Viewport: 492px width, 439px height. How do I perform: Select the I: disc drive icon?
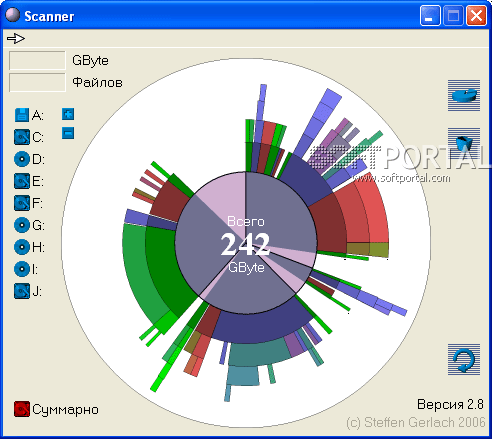point(22,269)
